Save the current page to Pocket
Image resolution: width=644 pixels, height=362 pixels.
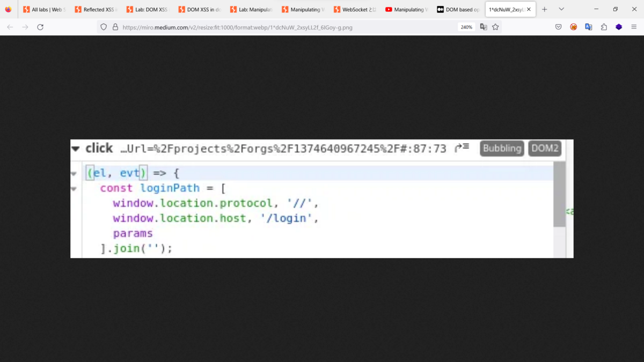point(558,26)
